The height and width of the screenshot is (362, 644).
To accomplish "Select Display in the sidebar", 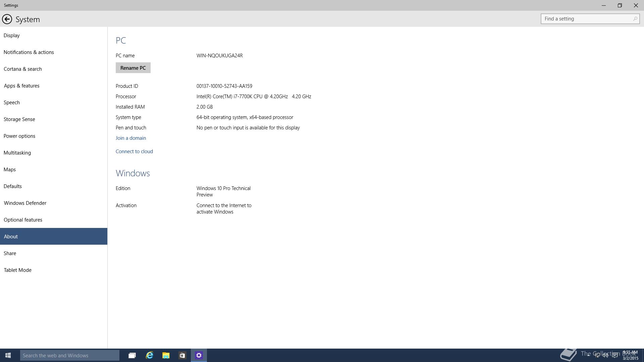I will pos(54,35).
